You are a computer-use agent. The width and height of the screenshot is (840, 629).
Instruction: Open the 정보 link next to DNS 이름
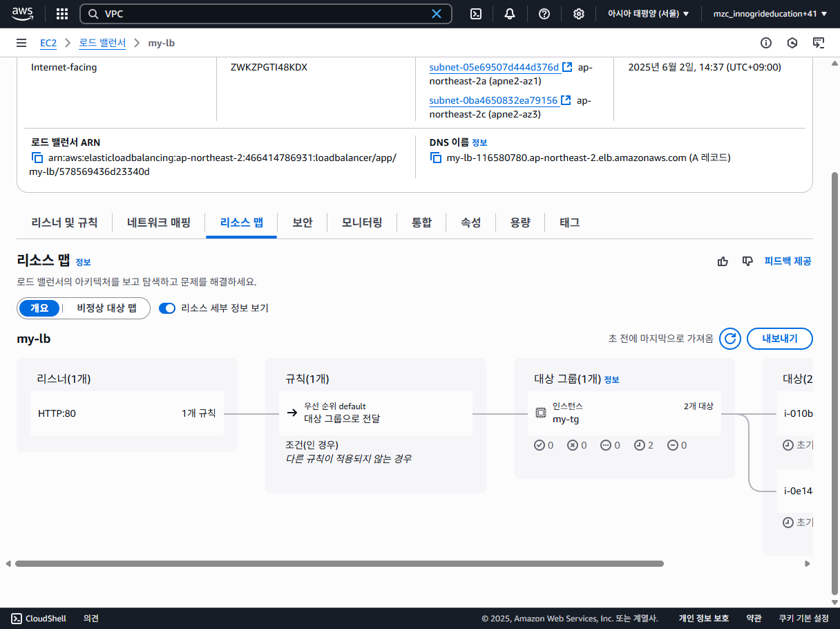(479, 142)
